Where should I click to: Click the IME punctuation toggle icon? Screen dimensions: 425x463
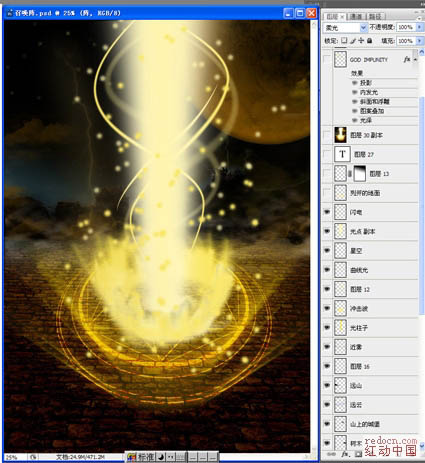click(171, 457)
